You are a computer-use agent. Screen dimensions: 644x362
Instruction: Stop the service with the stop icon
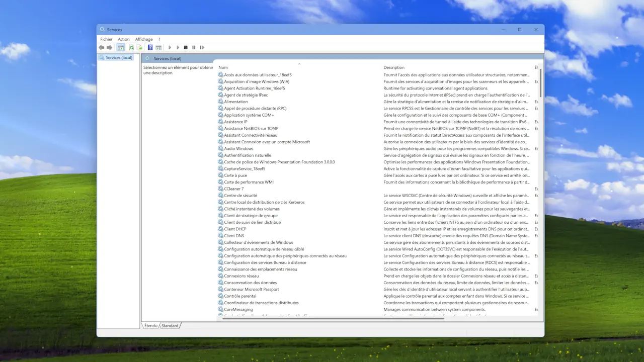[186, 47]
